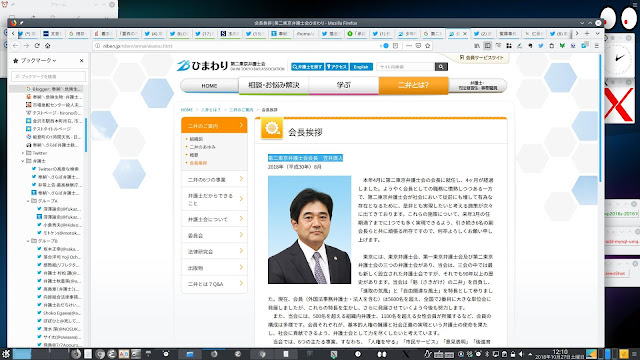Click the bookmarks search field
The image size is (640, 360).
tap(49, 76)
